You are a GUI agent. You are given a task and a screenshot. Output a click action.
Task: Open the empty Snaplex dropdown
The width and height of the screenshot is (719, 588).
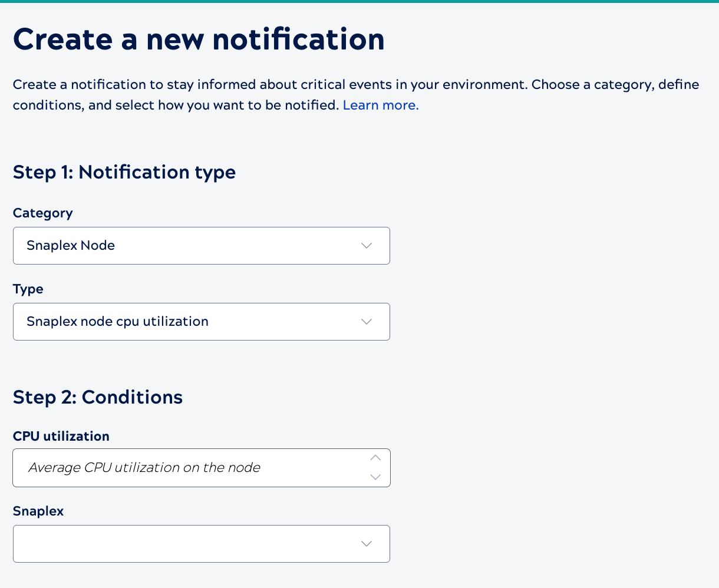tap(201, 544)
